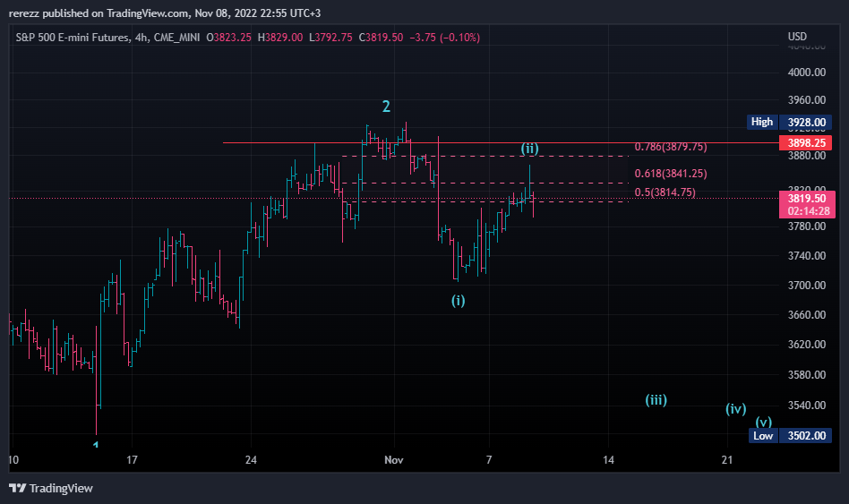Image resolution: width=849 pixels, height=504 pixels.
Task: Click the 'Nov' date axis label
Action: pos(394,460)
